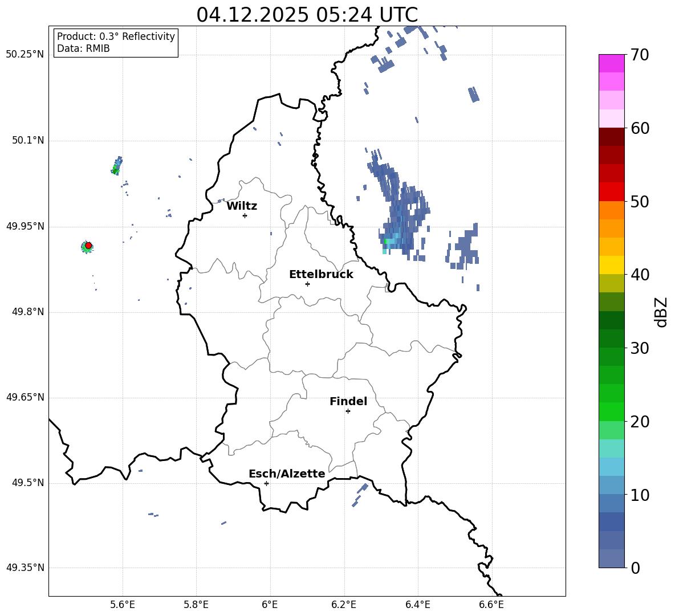
Task: Click the 6.2°E longitude label
Action: point(344,605)
